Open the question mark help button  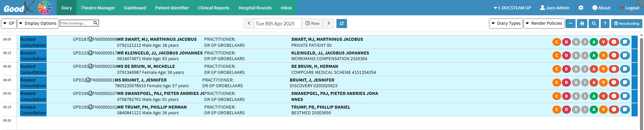point(605,23)
